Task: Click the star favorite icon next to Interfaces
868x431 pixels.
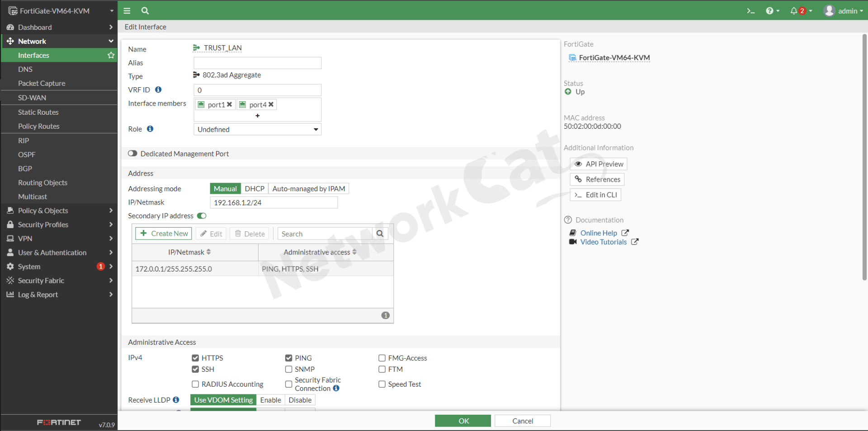Action: [x=111, y=55]
